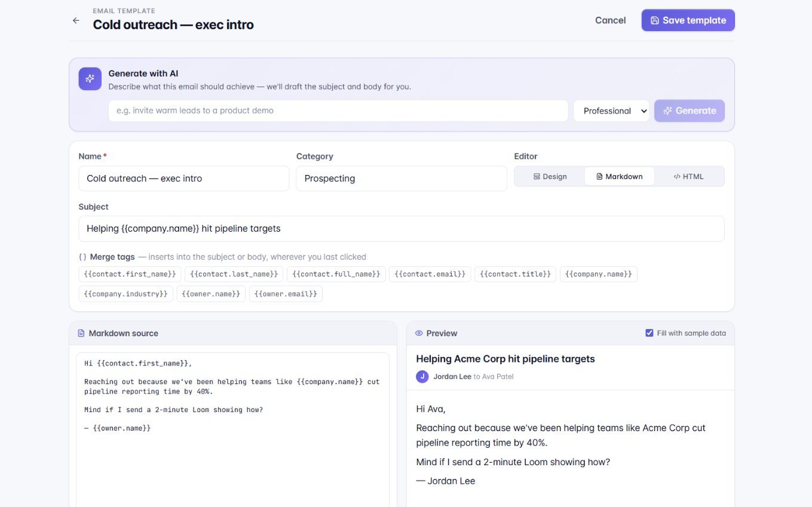The height and width of the screenshot is (507, 812).
Task: Click the preview line 'Hi Ava,'
Action: 431,409
